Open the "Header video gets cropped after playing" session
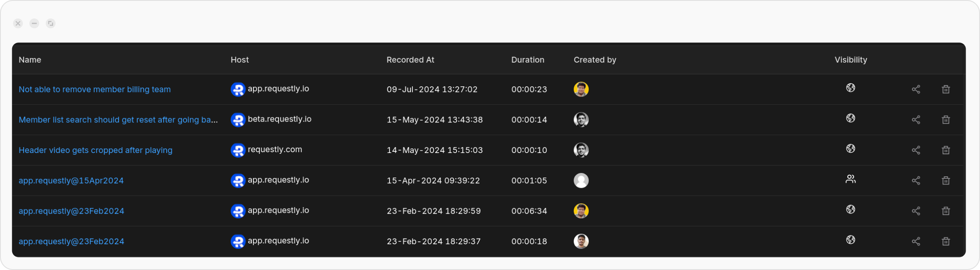The height and width of the screenshot is (270, 980). pyautogui.click(x=95, y=150)
